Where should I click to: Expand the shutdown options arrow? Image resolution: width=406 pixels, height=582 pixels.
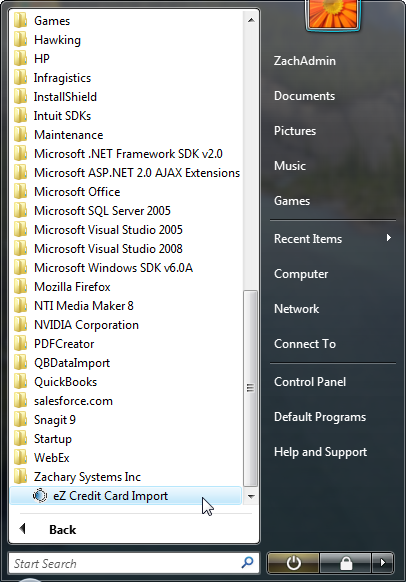(x=382, y=563)
